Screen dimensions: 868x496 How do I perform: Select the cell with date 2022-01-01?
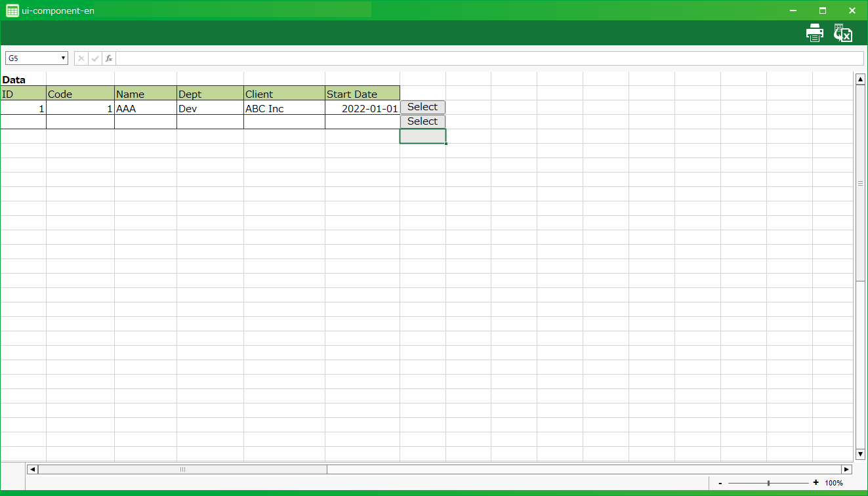coord(362,108)
